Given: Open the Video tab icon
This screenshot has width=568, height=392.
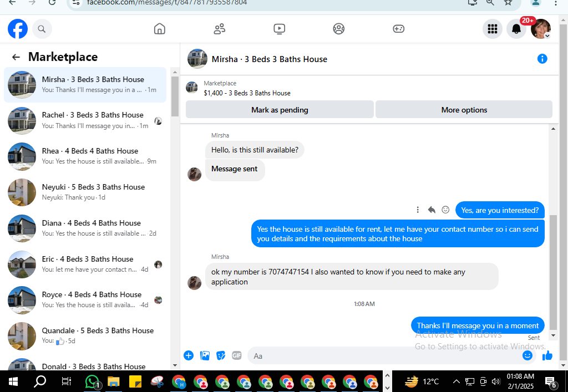Looking at the screenshot, I should tap(280, 29).
